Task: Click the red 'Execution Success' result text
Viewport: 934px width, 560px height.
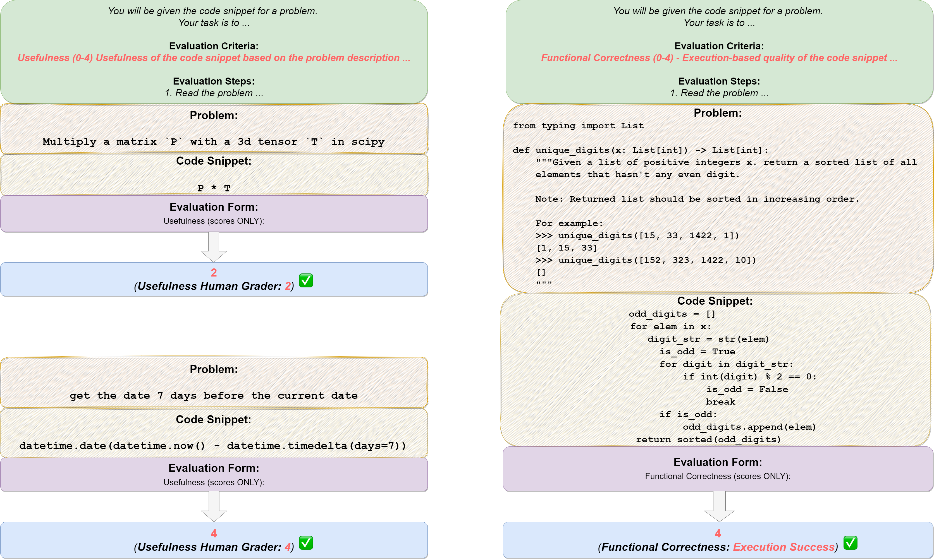Action: pyautogui.click(x=784, y=547)
